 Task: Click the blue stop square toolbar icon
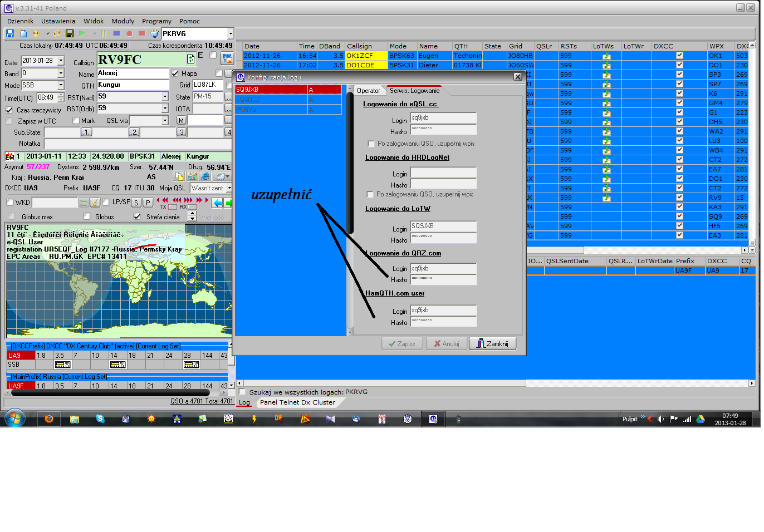[116, 33]
